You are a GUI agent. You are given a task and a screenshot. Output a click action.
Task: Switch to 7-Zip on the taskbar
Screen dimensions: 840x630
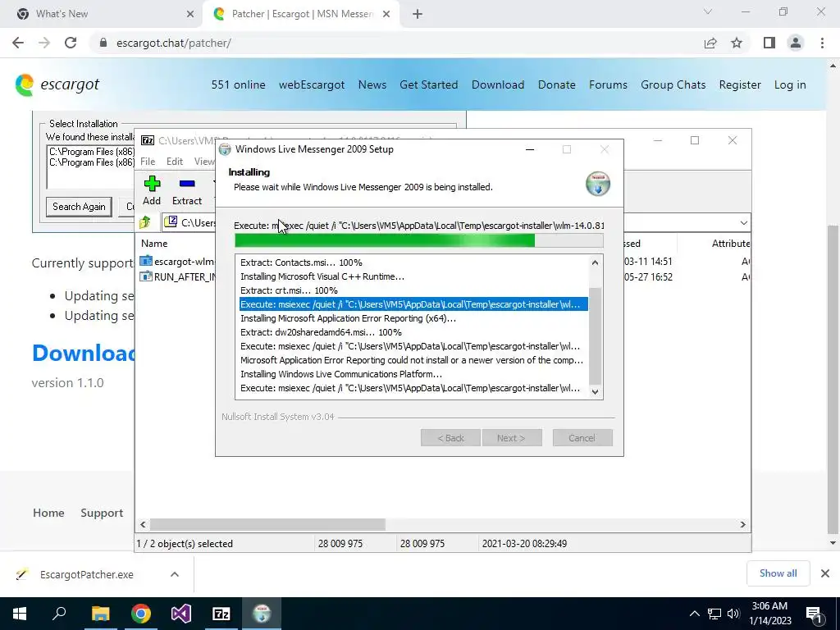(221, 614)
